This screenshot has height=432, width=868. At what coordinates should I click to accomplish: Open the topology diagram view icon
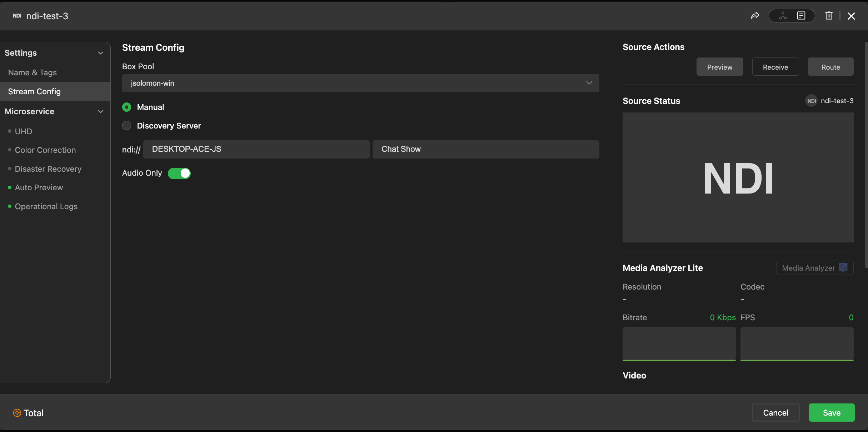[783, 16]
